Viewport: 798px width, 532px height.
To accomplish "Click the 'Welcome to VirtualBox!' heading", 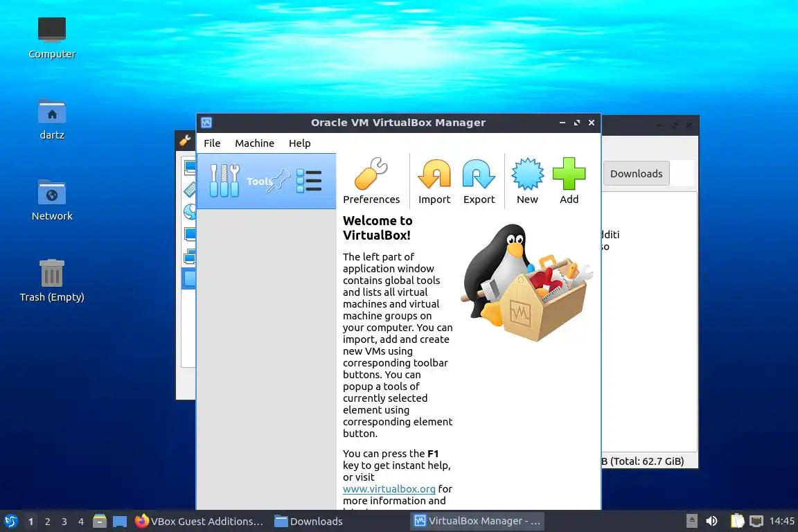I will [378, 228].
